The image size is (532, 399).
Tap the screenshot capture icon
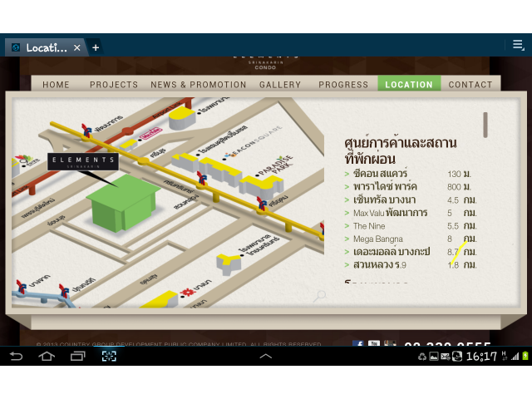click(109, 357)
